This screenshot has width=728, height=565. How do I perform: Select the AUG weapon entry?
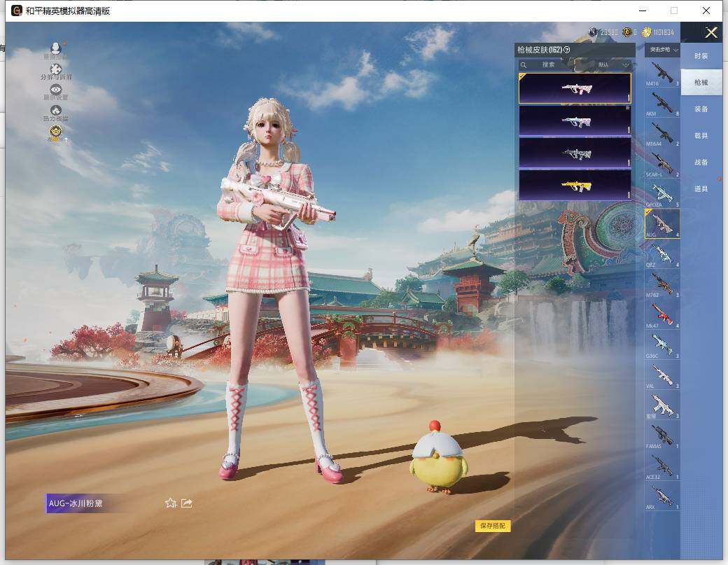click(662, 224)
